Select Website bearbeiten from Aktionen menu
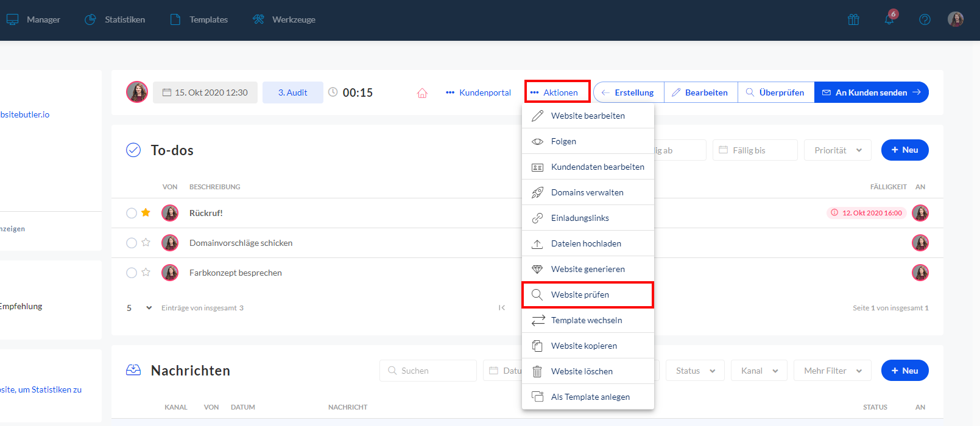Image resolution: width=980 pixels, height=426 pixels. click(x=588, y=116)
